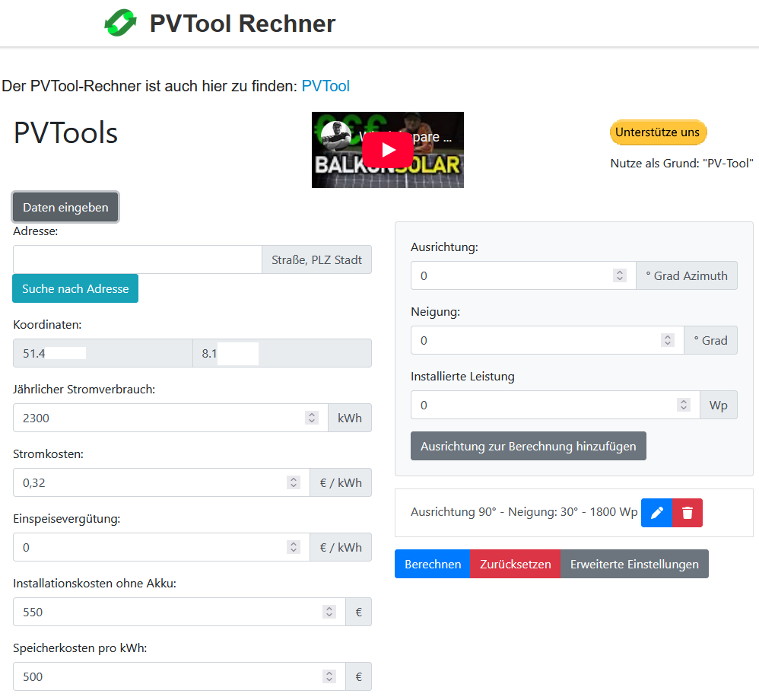The height and width of the screenshot is (700, 759).
Task: Click the green PVTool Rechner logo icon
Action: 120,24
